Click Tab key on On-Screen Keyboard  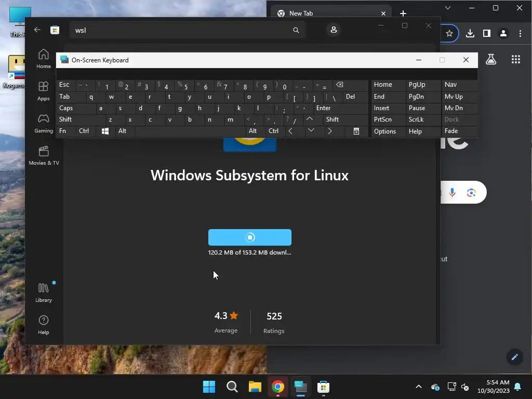[x=71, y=97]
